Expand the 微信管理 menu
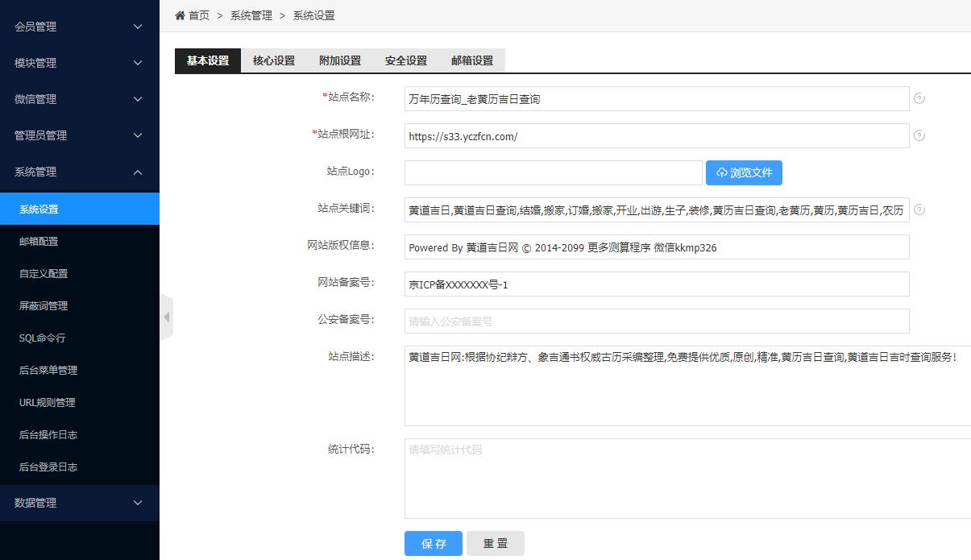 [x=79, y=99]
